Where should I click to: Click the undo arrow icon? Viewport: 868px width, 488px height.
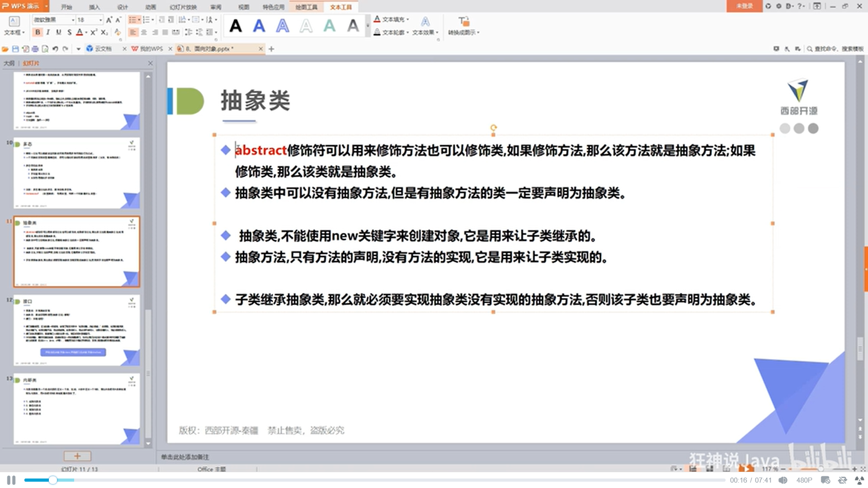point(55,49)
